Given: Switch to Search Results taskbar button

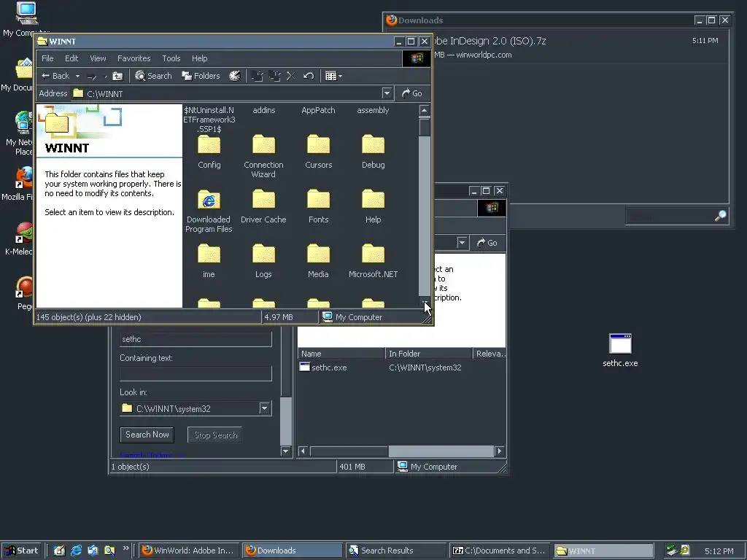Looking at the screenshot, I should (x=396, y=551).
